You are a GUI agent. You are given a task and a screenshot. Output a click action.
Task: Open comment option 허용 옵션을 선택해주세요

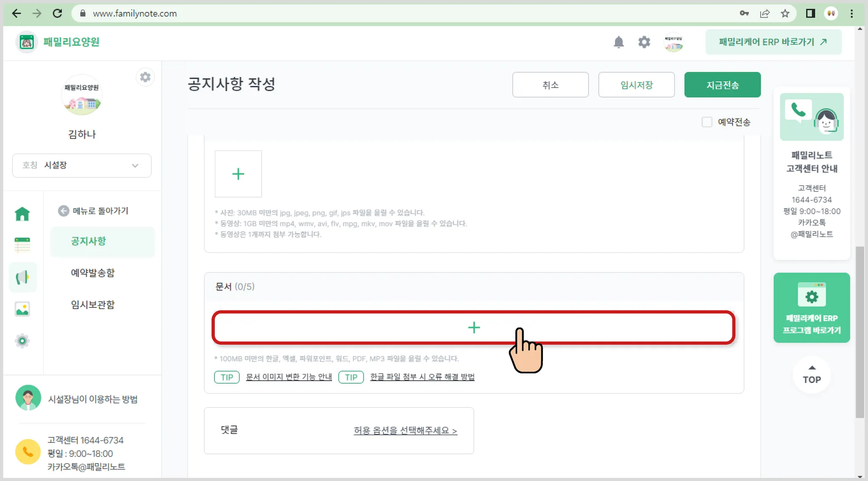coord(405,431)
